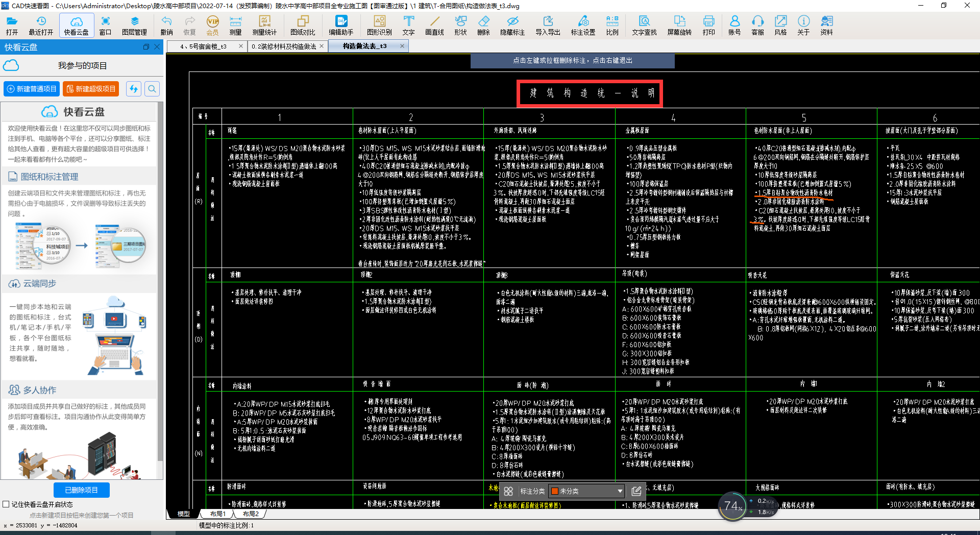The image size is (980, 535).
Task: Click the 云端同步 section heading
Action: click(39, 283)
